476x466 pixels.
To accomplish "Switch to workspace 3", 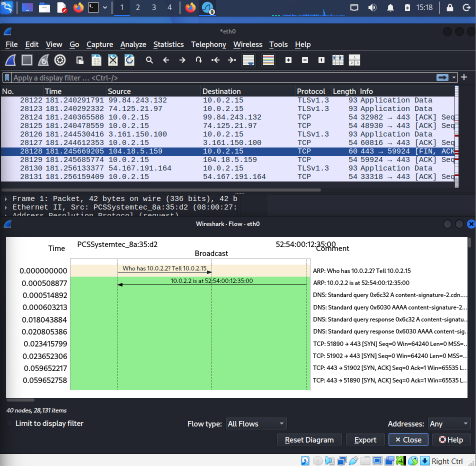I will tap(154, 7).
